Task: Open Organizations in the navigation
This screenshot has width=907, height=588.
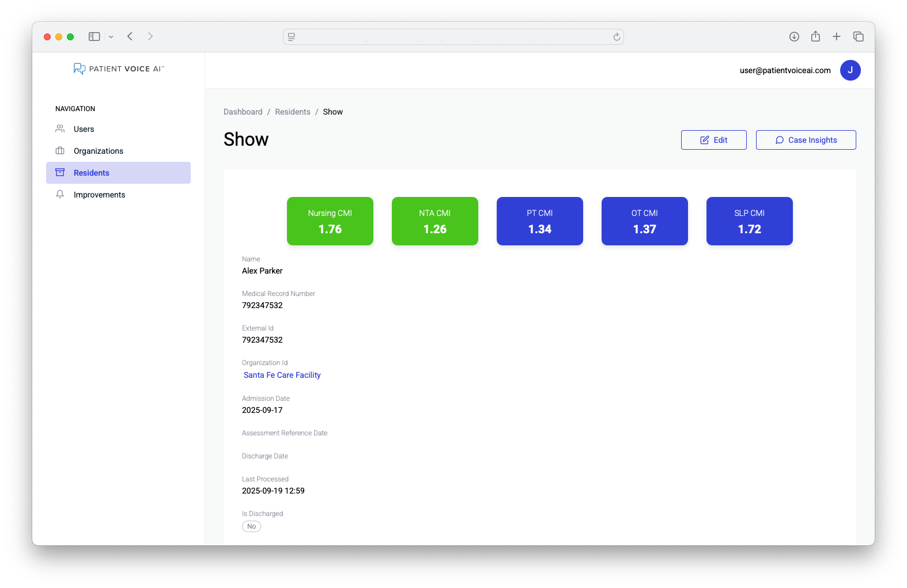Action: (x=98, y=151)
